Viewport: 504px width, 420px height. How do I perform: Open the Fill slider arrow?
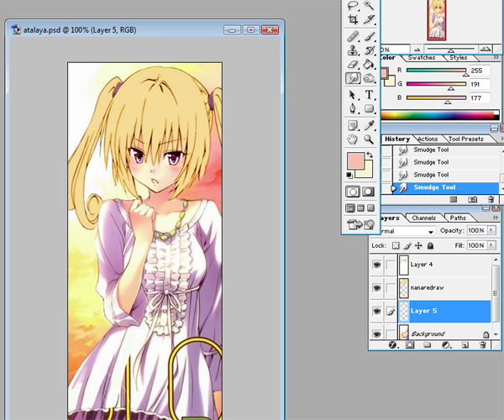click(x=491, y=245)
